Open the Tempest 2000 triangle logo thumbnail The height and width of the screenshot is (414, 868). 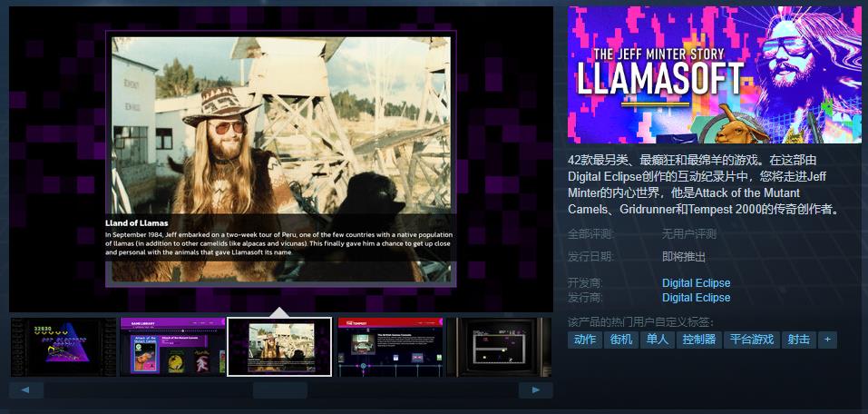(x=63, y=347)
